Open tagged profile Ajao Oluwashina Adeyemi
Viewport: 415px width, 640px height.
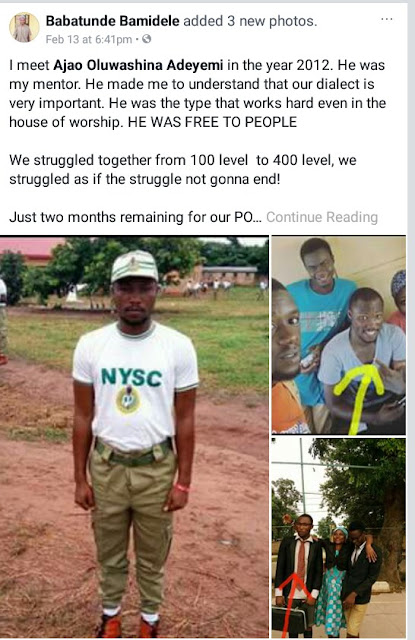[x=138, y=65]
